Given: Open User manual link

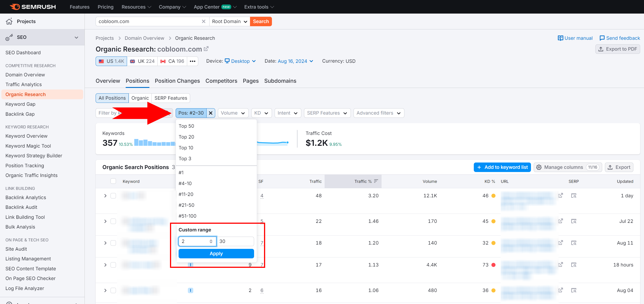Looking at the screenshot, I should point(575,38).
